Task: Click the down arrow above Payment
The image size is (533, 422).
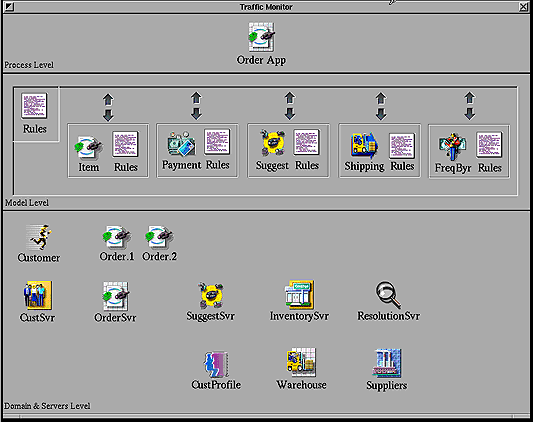Action: [x=196, y=114]
